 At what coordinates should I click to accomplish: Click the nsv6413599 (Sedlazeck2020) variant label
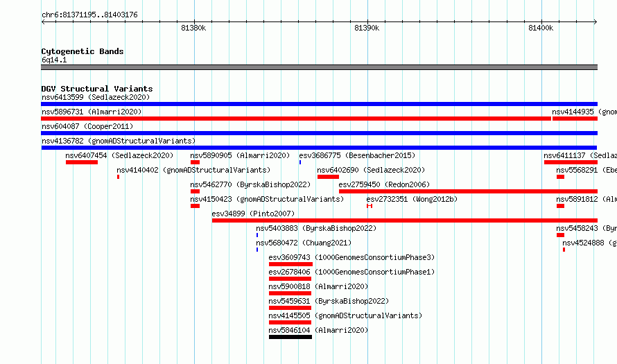(96, 97)
